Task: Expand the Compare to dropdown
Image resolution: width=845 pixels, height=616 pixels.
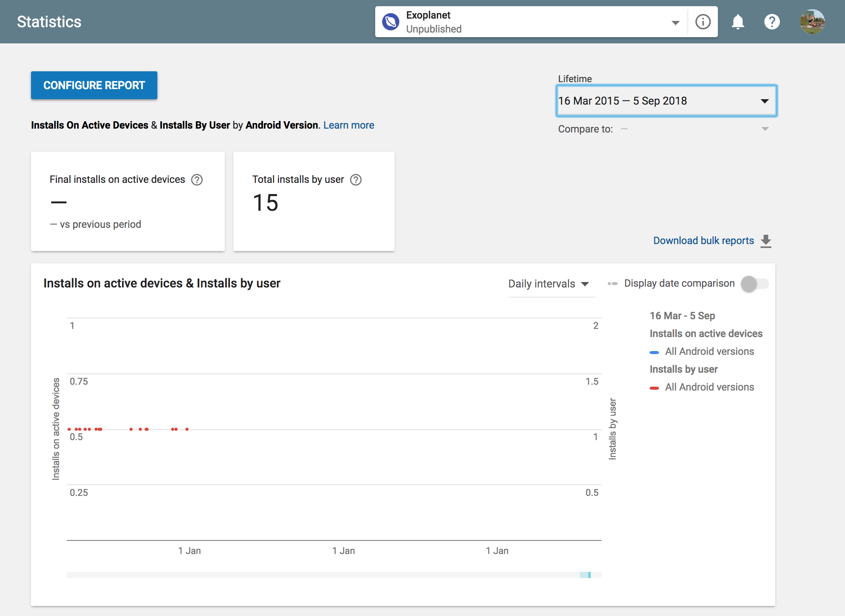Action: 764,129
